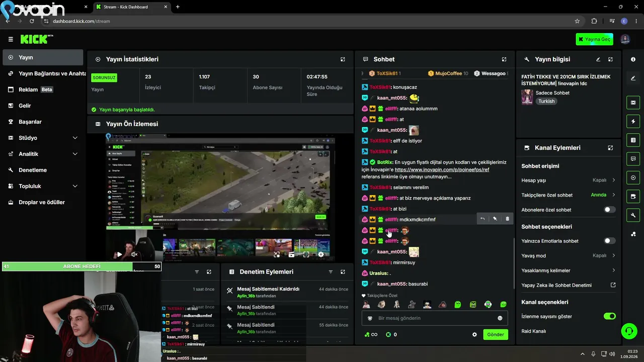Reply to the mdkxmdkcmfmf message
The image size is (644, 362).
coord(482,219)
